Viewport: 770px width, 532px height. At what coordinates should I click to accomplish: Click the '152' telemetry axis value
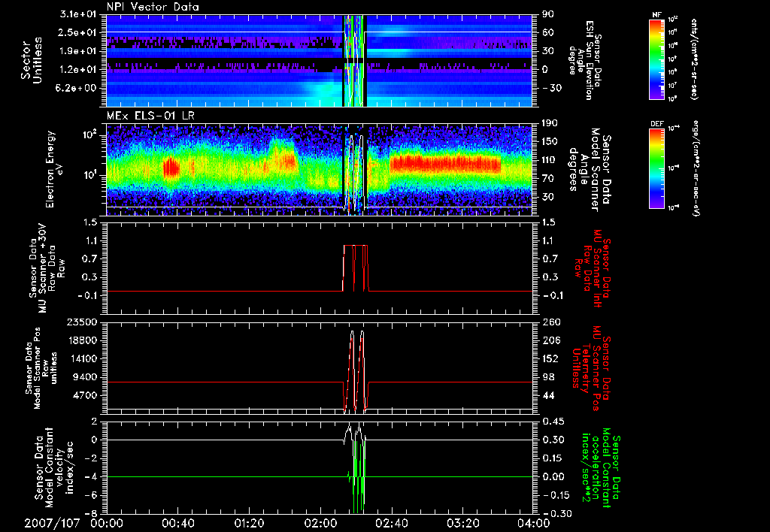click(550, 358)
